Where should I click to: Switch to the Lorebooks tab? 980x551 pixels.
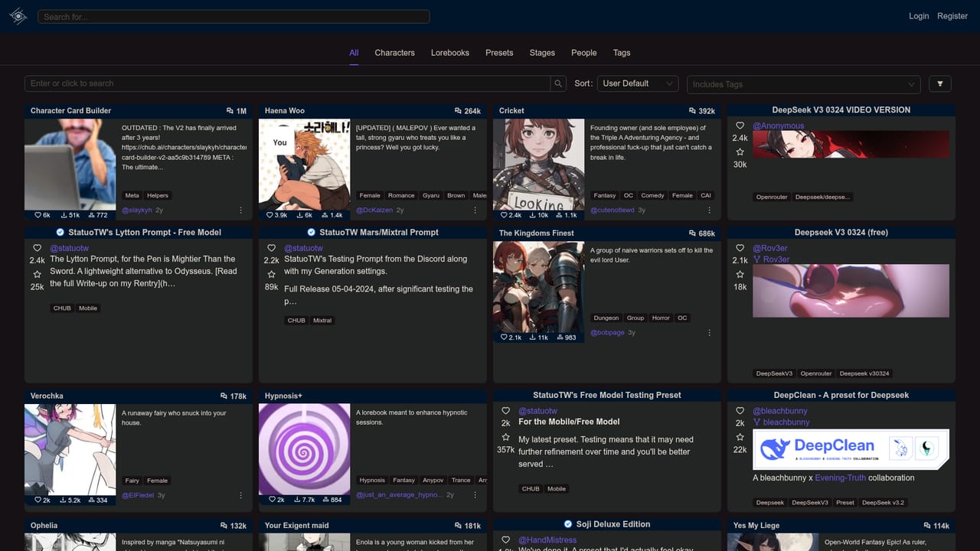coord(450,53)
